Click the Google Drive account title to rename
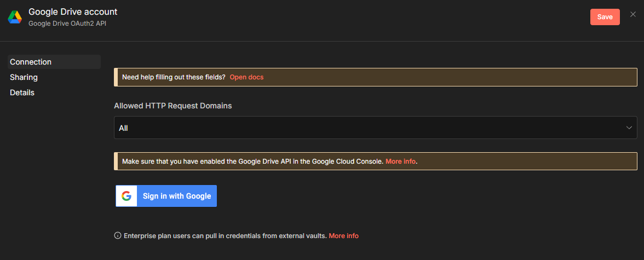644x260 pixels. point(73,11)
